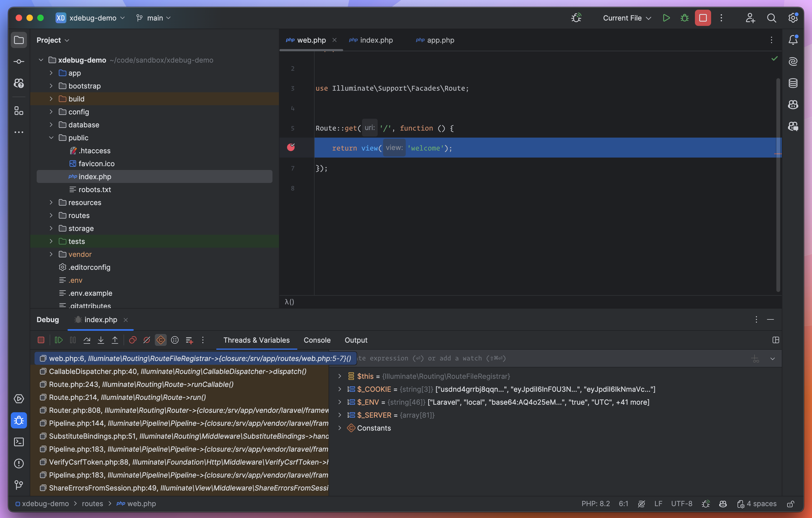Open the Terminal tool window icon

tap(19, 442)
